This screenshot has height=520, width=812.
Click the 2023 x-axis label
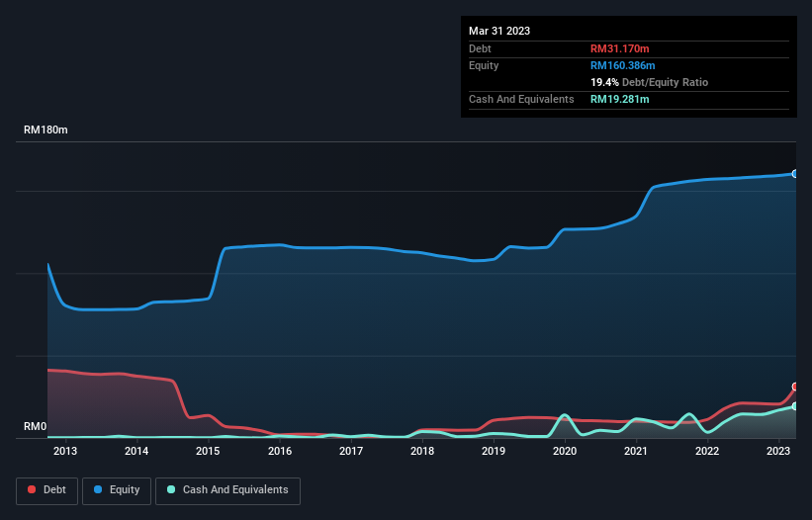coord(778,451)
